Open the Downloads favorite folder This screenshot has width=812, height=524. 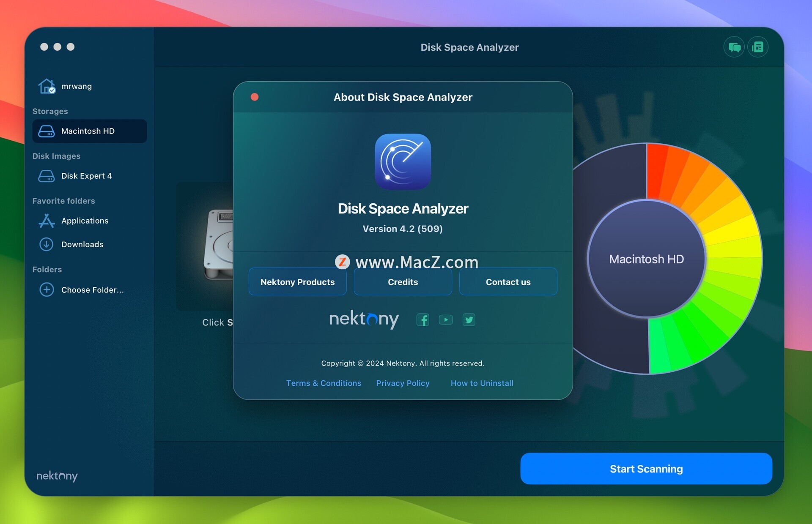point(90,244)
